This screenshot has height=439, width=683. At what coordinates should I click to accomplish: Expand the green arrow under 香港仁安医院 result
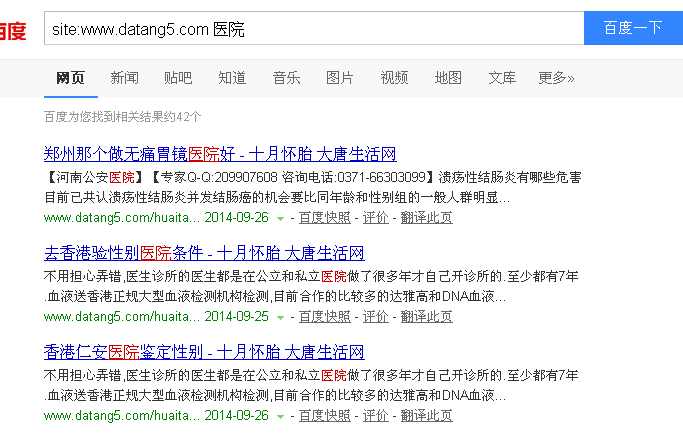coord(281,416)
